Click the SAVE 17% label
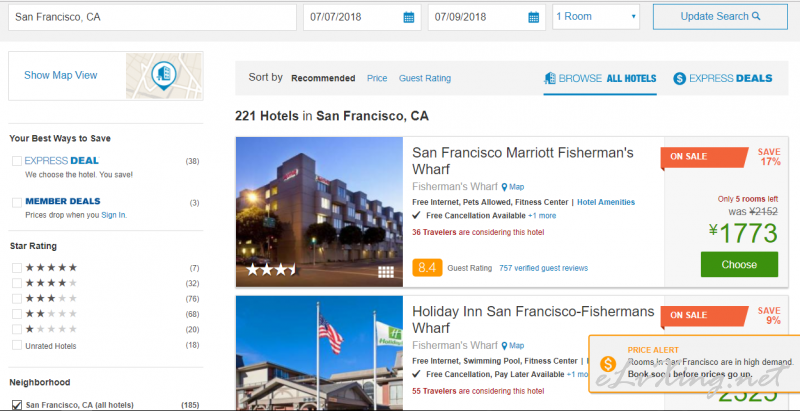The width and height of the screenshot is (800, 411). tap(769, 157)
